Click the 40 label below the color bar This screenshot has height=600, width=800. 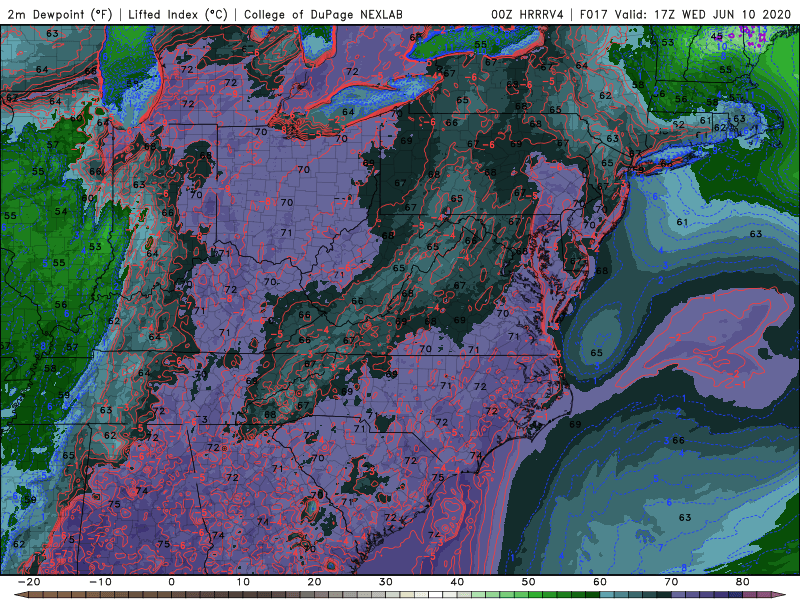[457, 582]
